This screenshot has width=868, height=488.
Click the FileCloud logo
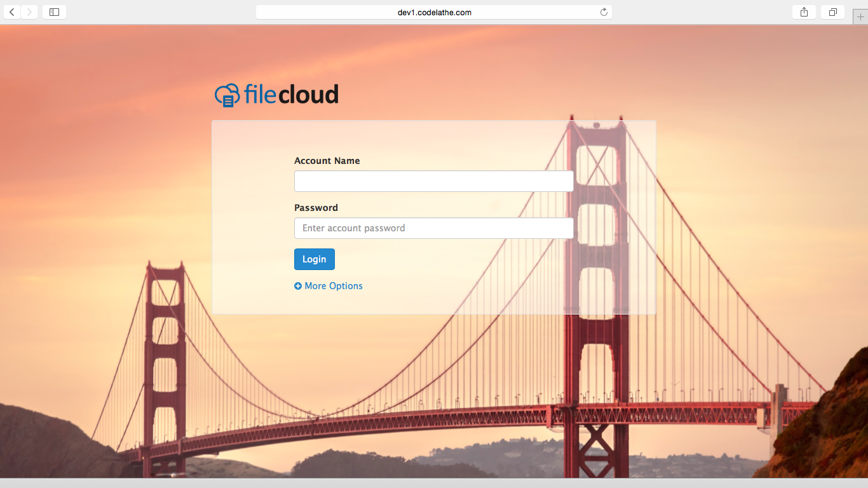(276, 95)
